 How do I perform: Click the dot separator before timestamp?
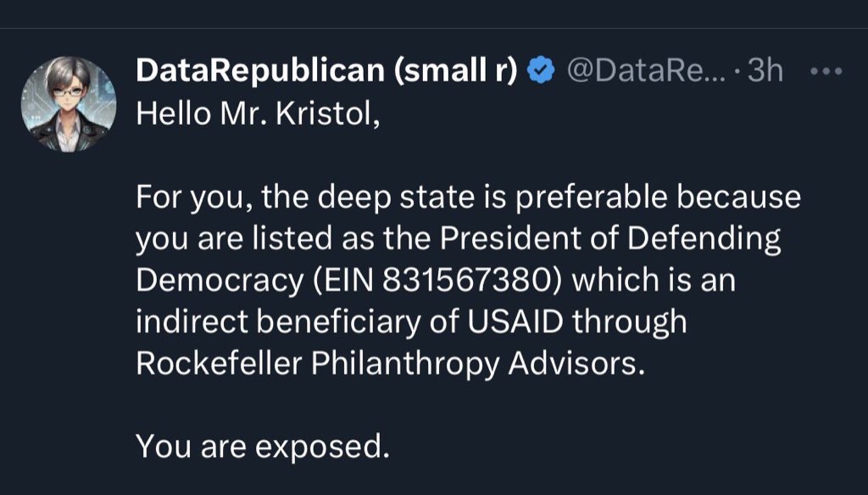coord(739,73)
